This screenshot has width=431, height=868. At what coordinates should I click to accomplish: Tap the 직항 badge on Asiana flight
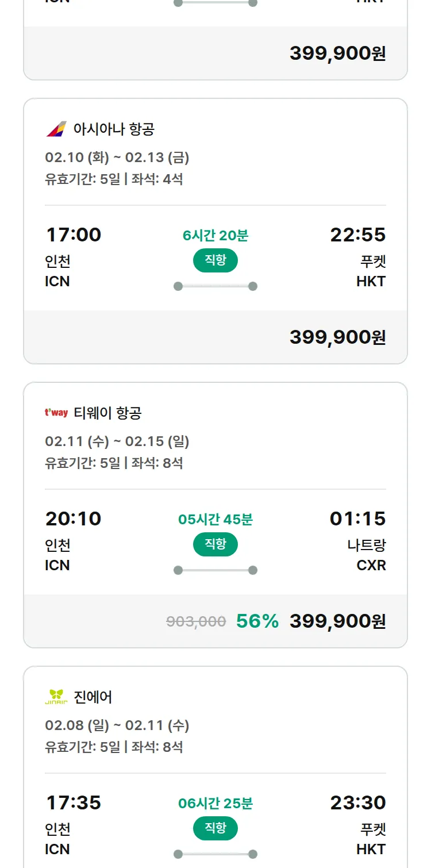215,260
